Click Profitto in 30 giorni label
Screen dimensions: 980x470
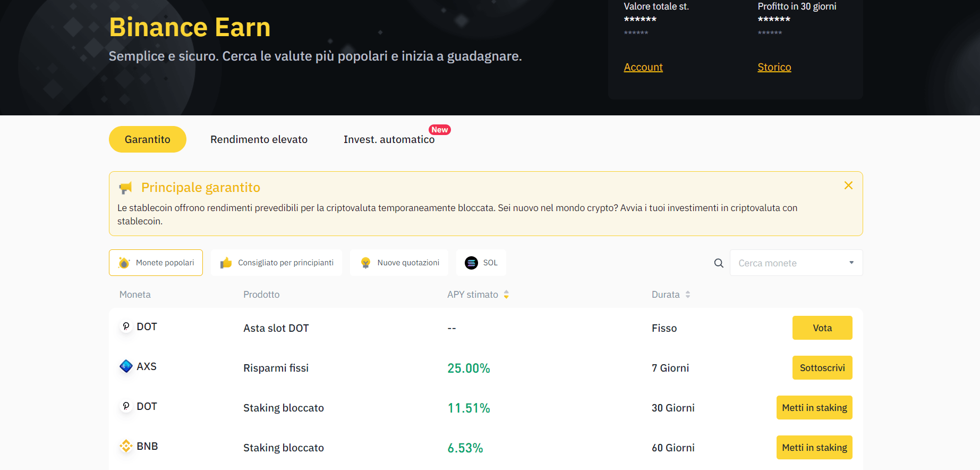[797, 6]
